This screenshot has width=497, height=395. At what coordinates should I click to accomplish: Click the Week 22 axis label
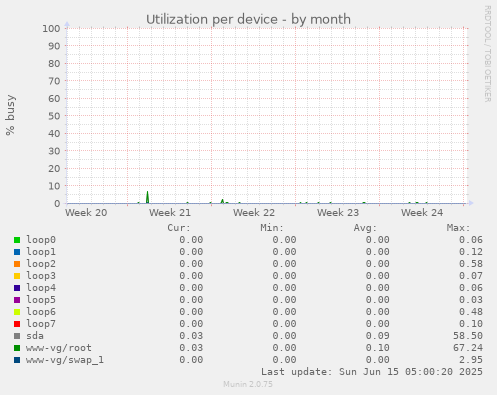(254, 213)
